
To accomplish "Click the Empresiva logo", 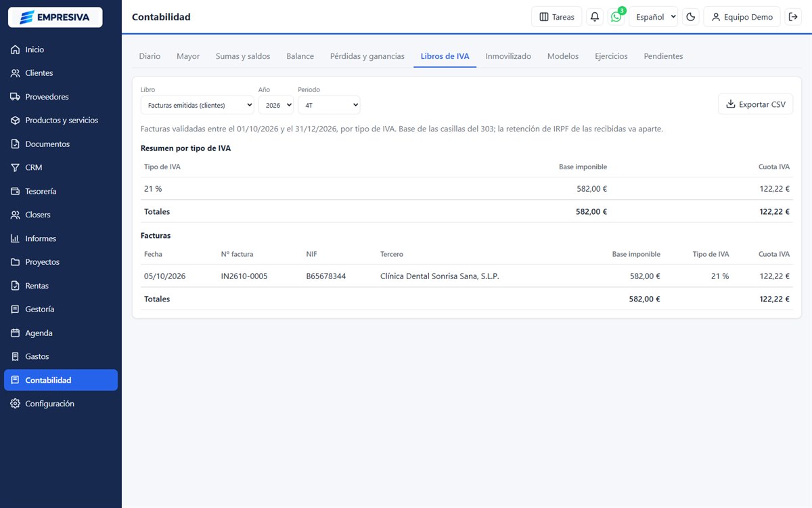I will click(55, 17).
